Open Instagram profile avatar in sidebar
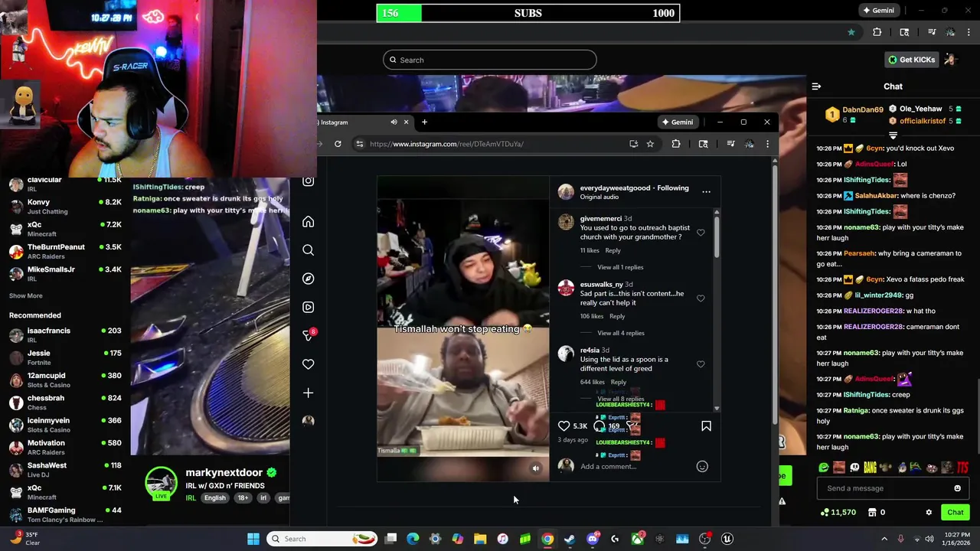980x551 pixels. click(308, 421)
